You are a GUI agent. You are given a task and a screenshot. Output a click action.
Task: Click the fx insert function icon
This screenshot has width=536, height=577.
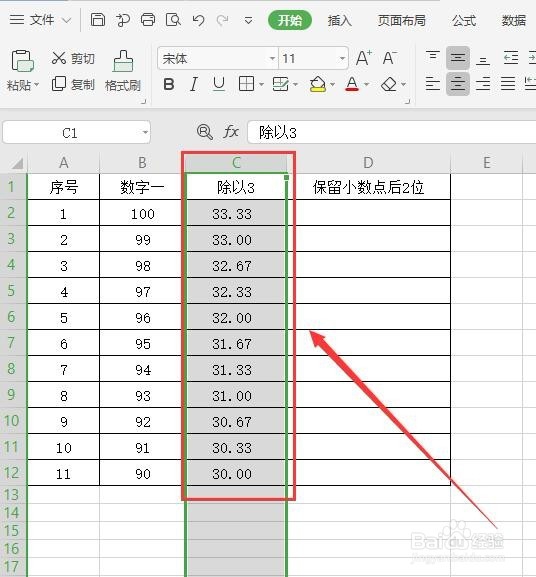tap(231, 132)
